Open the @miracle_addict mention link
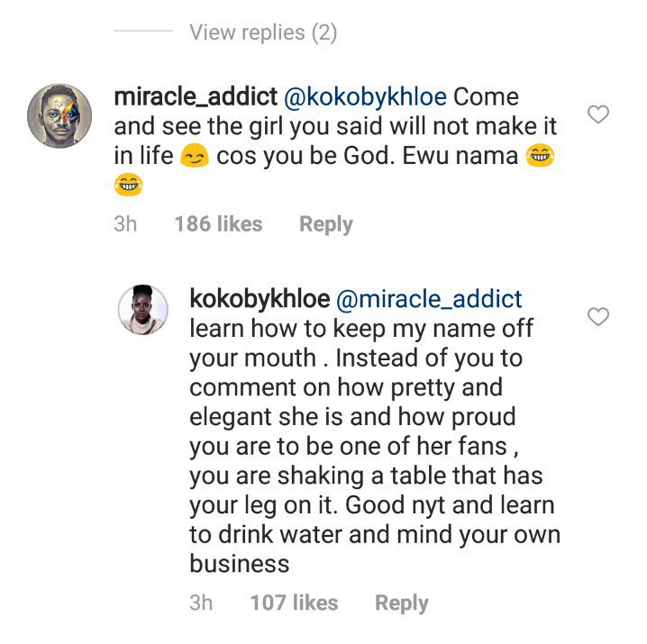The width and height of the screenshot is (647, 644). pyautogui.click(x=429, y=299)
